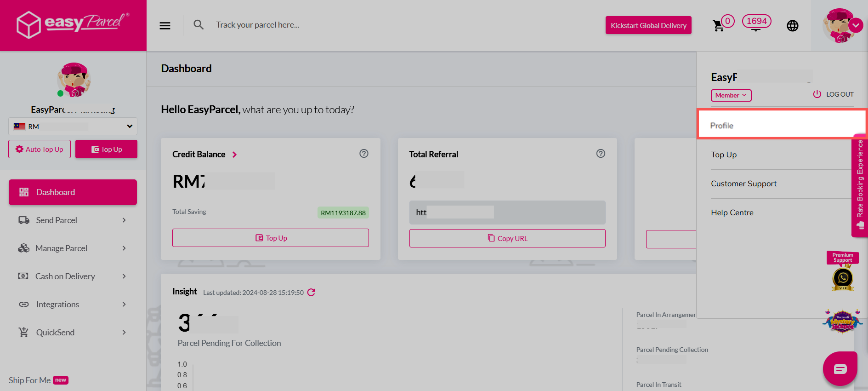Click the Copy URL button
Viewport: 868px width, 391px height.
coord(507,238)
